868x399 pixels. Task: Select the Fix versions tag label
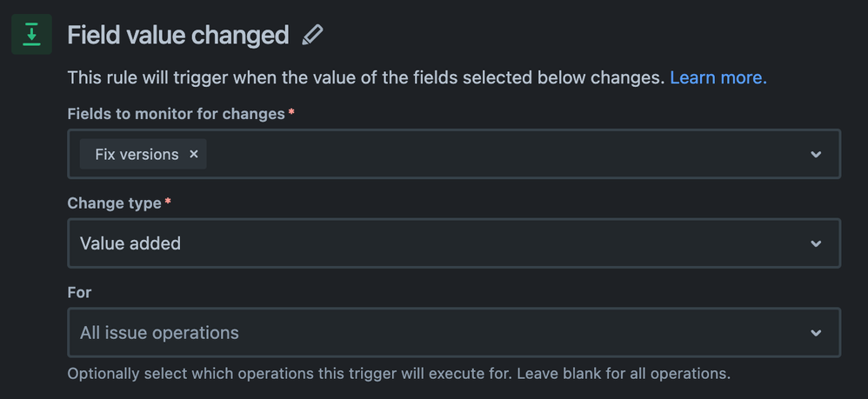(137, 155)
